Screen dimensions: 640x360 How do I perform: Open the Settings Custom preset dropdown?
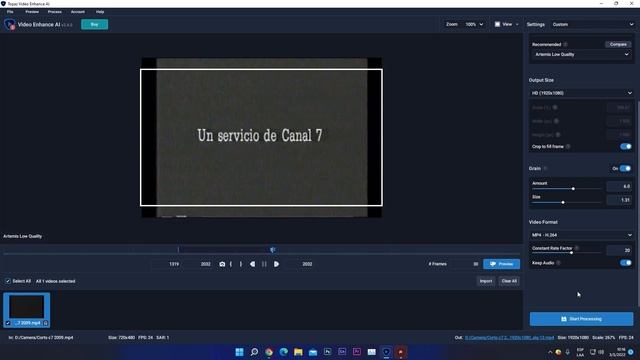click(x=592, y=24)
